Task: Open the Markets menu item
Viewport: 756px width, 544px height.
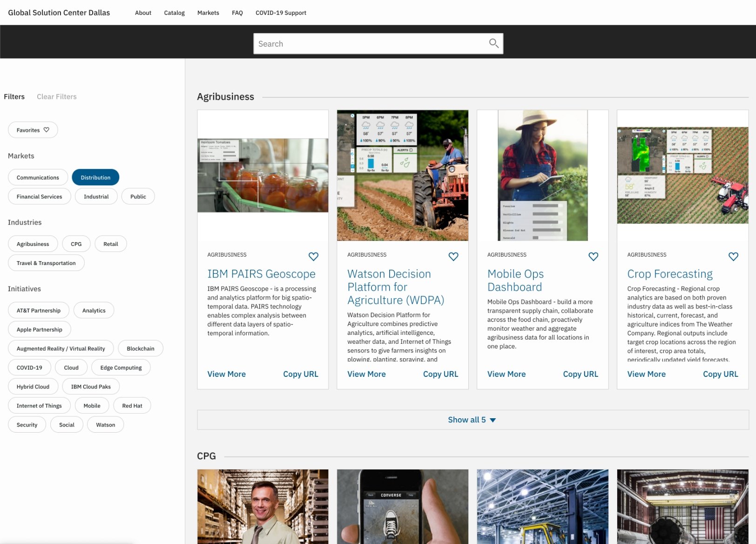Action: tap(208, 13)
